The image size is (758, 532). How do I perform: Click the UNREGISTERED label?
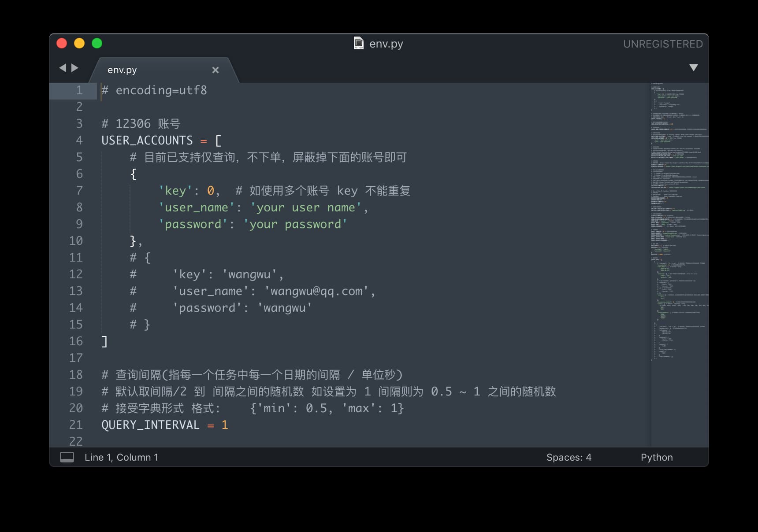[x=663, y=44]
